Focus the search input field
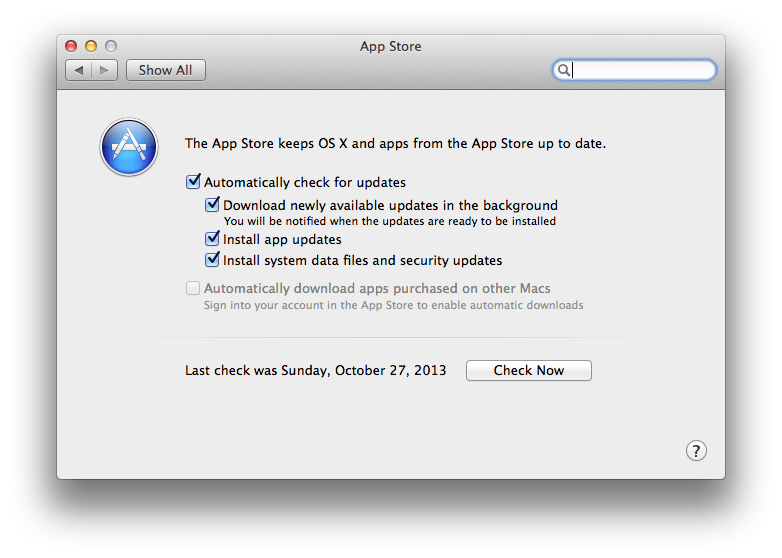The image size is (782, 558). pyautogui.click(x=634, y=70)
